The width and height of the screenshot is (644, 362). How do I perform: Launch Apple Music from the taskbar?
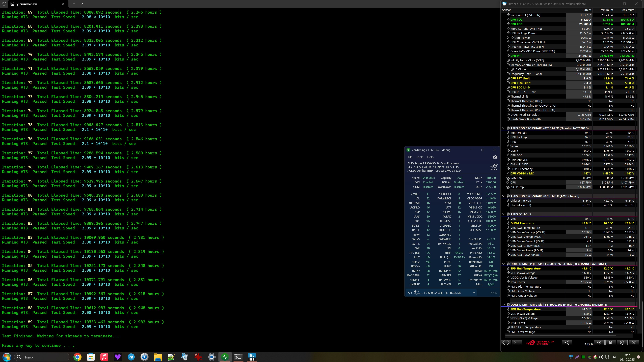tap(104, 357)
